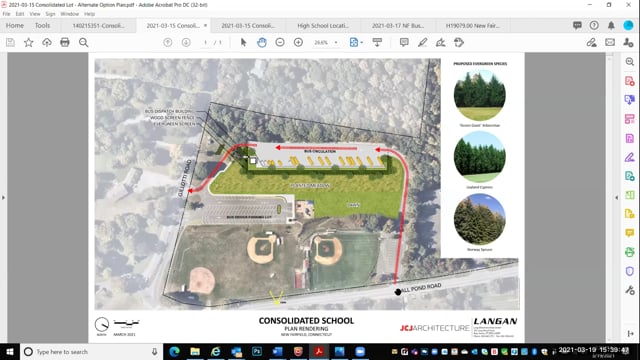This screenshot has height=360, width=640.
Task: Click the Save file icon
Action: 10,42
